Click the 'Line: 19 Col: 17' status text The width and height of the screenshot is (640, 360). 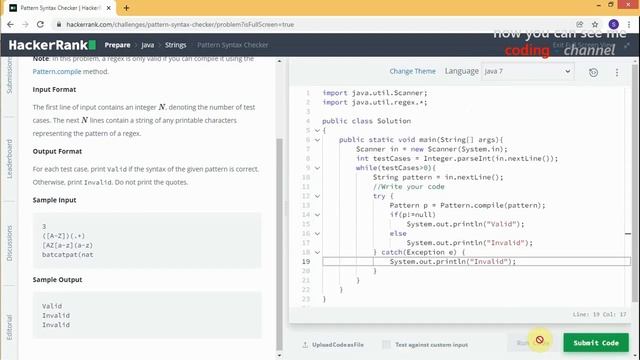[x=599, y=314]
